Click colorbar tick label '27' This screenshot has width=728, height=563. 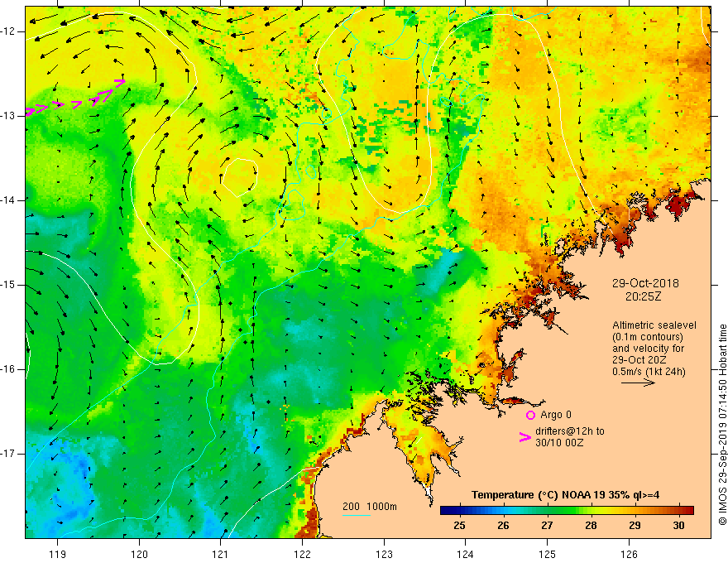547,526
